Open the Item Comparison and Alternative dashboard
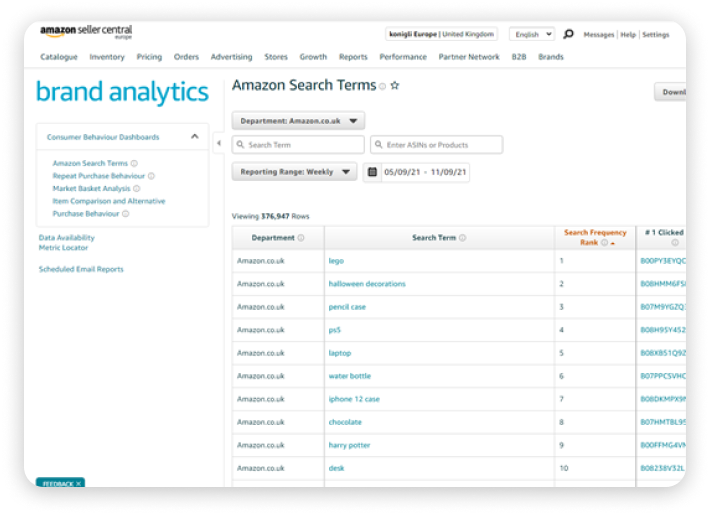This screenshot has height=515, width=710. 109,201
